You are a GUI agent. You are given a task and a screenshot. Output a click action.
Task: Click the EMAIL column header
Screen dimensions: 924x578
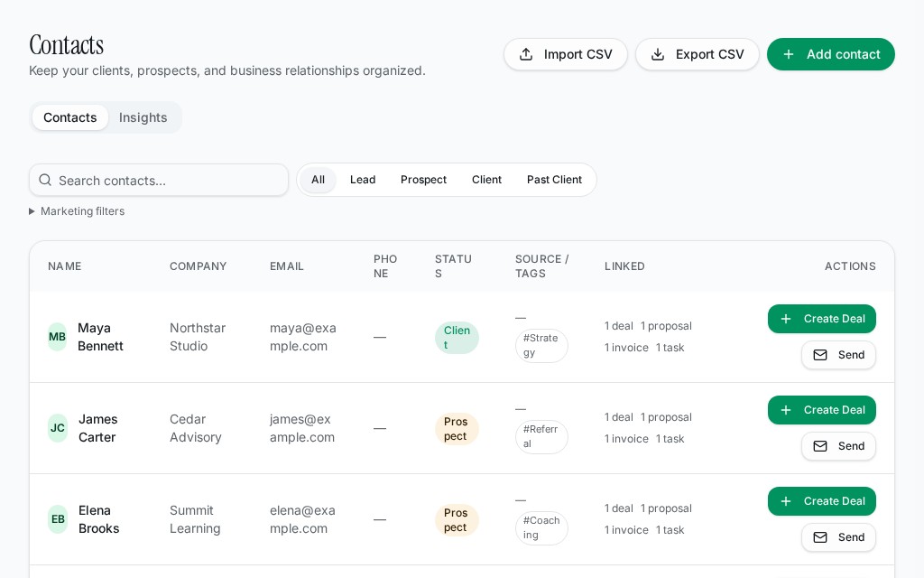(287, 266)
